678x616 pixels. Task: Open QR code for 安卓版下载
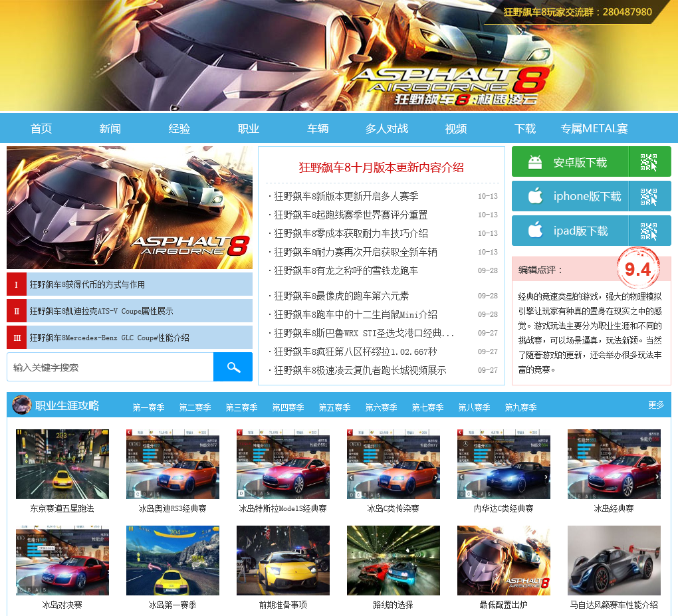click(649, 162)
